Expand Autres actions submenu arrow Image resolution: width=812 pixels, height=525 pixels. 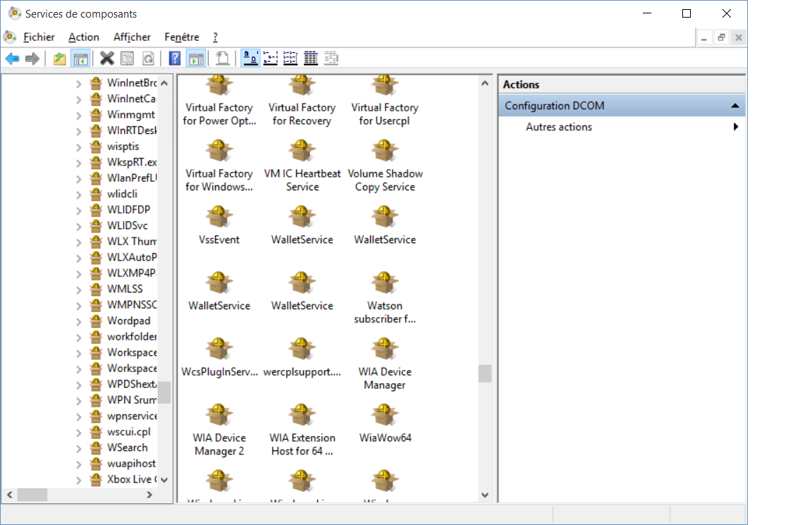[x=736, y=127]
